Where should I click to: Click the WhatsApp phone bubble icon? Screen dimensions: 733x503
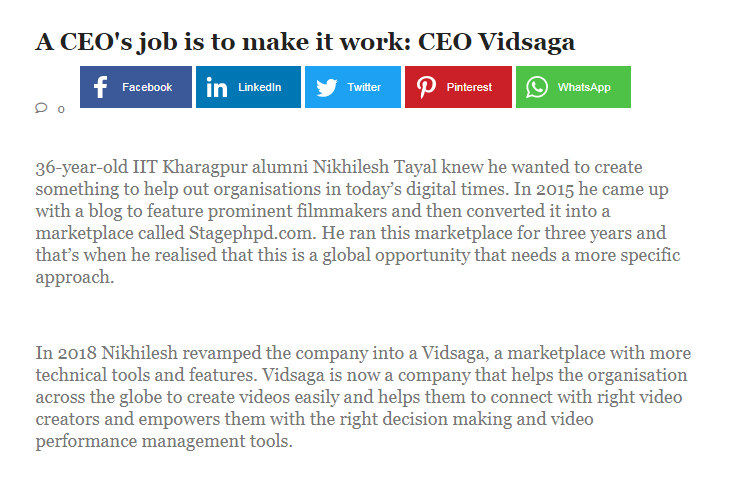[x=537, y=88]
